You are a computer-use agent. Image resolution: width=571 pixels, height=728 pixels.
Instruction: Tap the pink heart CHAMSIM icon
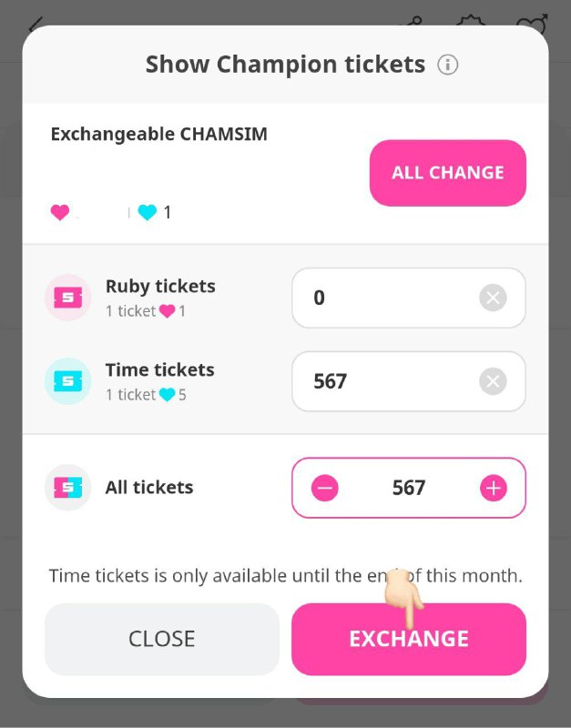[x=60, y=212]
